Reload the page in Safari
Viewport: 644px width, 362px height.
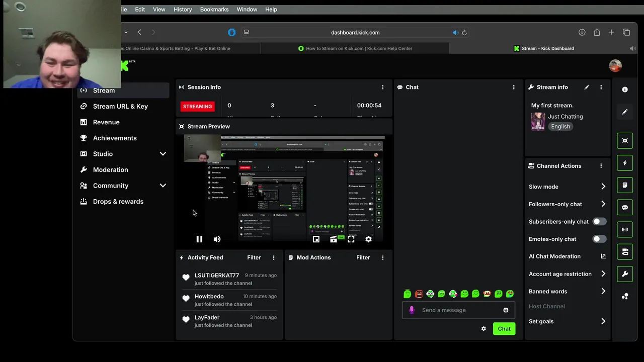(x=464, y=32)
